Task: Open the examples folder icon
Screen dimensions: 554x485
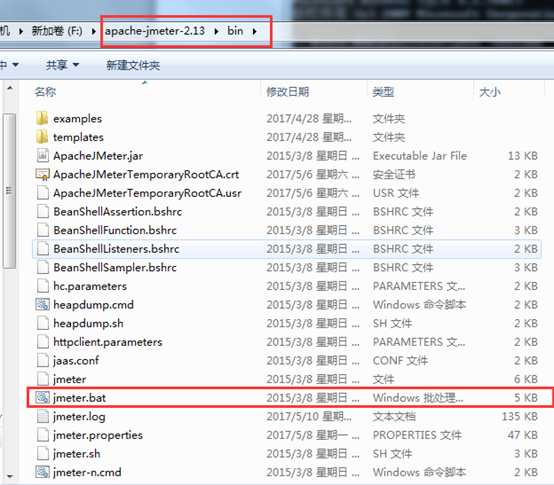Action: 42,118
